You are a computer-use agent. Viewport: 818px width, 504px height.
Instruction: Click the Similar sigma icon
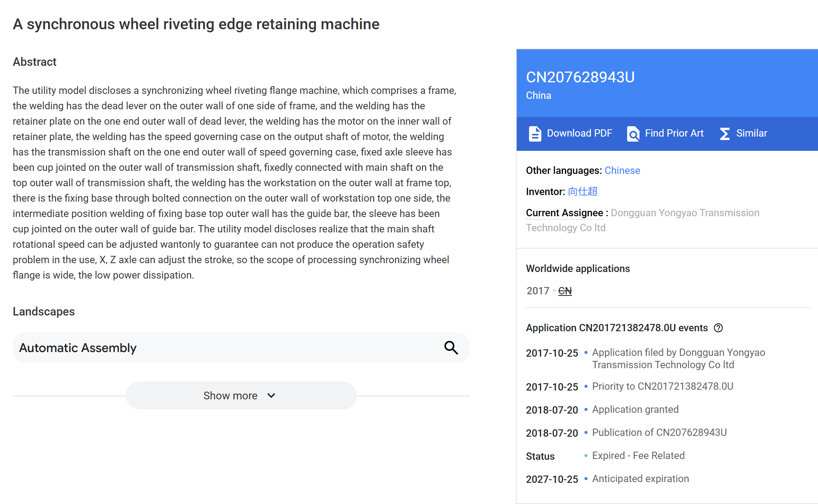(725, 134)
